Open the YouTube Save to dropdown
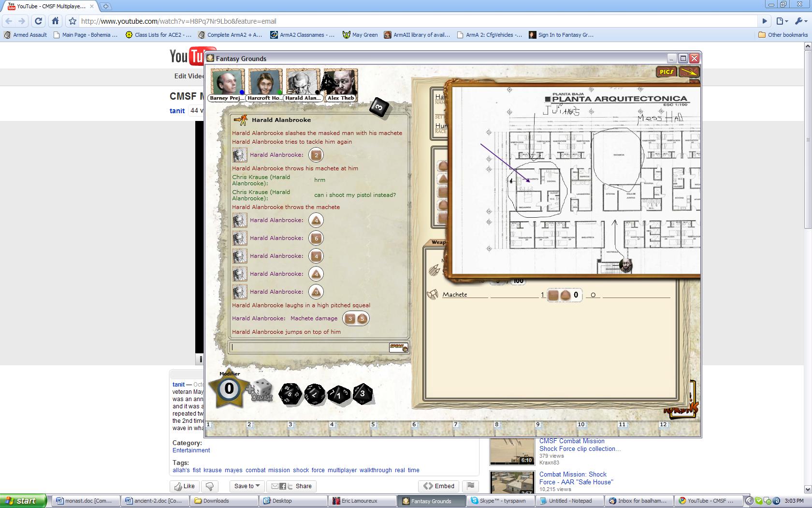The image size is (812, 508). (x=247, y=486)
